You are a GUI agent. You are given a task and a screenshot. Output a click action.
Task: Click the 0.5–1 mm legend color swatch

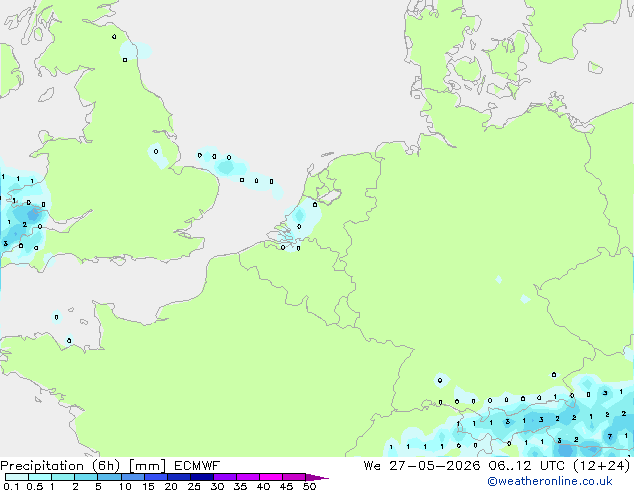pyautogui.click(x=40, y=477)
